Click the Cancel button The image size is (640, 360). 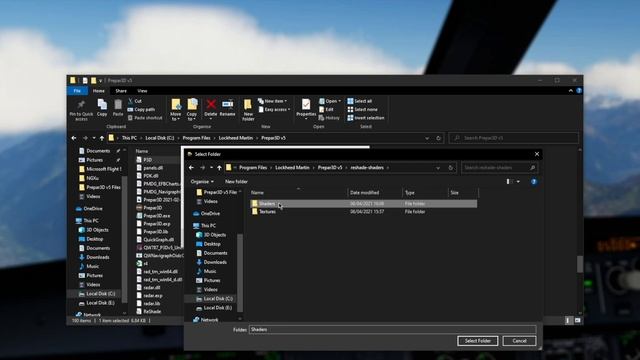click(x=519, y=341)
